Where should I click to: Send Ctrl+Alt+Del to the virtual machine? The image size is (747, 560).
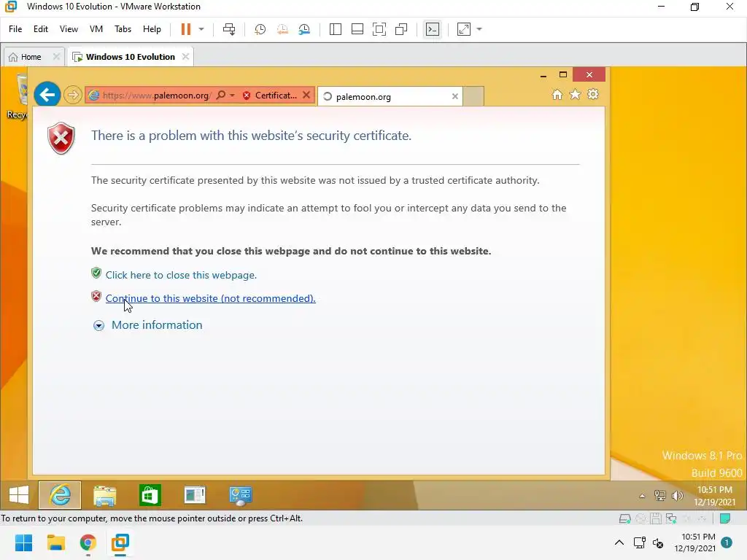point(229,29)
